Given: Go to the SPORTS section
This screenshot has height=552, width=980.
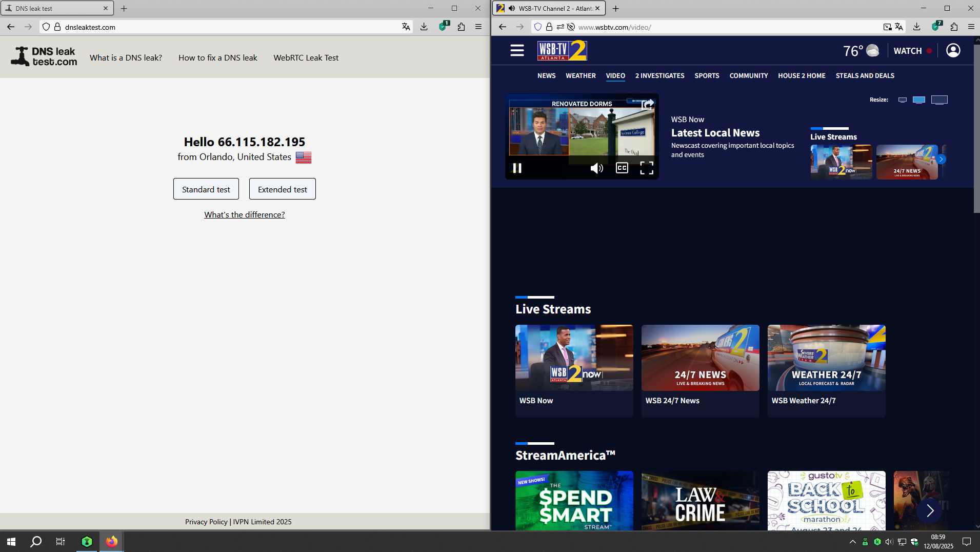Looking at the screenshot, I should point(707,75).
